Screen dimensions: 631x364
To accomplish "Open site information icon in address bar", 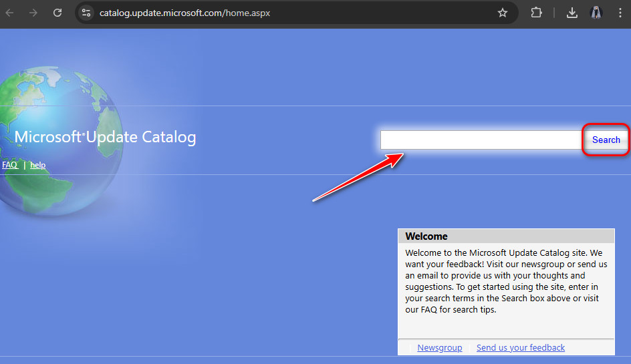I will (86, 13).
